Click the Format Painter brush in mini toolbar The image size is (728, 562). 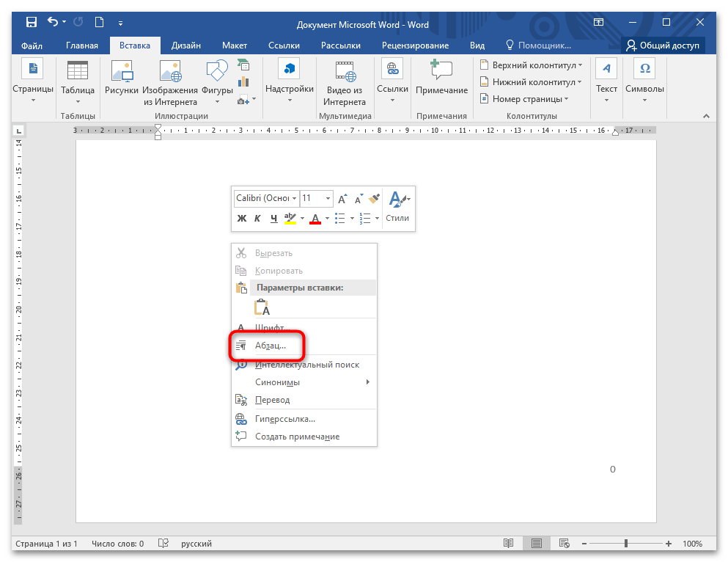point(375,198)
